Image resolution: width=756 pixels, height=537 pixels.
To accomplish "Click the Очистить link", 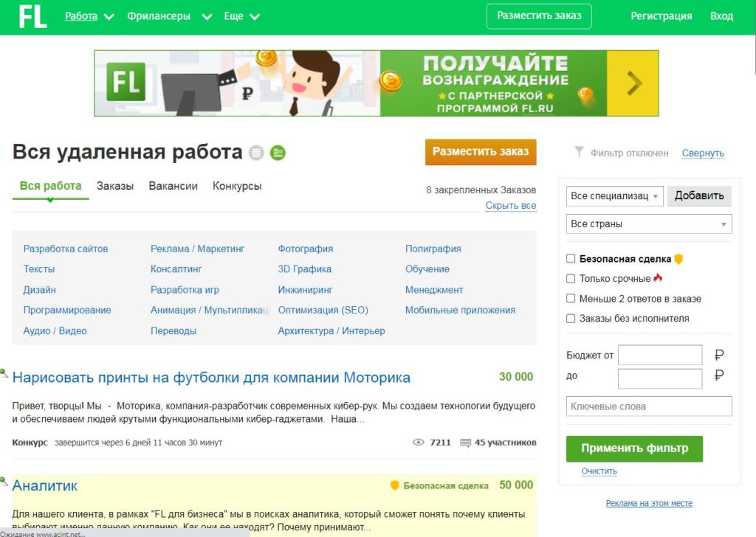I will 599,471.
